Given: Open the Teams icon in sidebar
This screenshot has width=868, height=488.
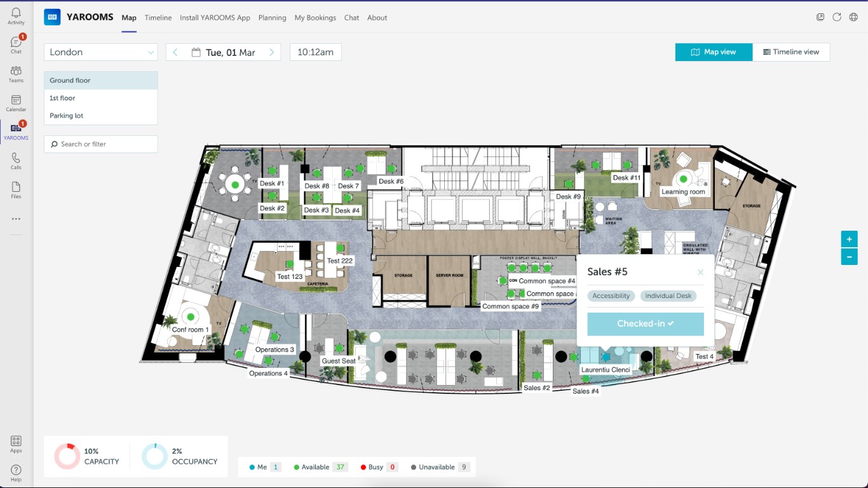Looking at the screenshot, I should pos(16,71).
